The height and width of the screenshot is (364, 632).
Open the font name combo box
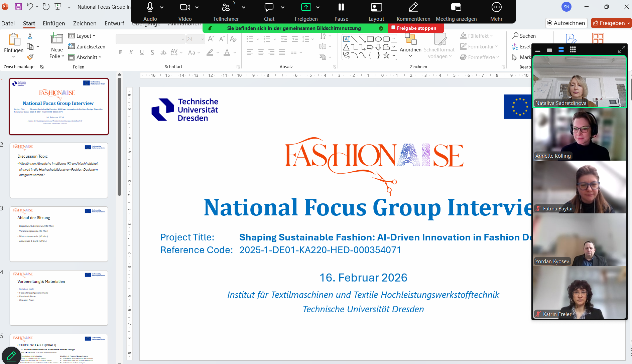pyautogui.click(x=150, y=39)
